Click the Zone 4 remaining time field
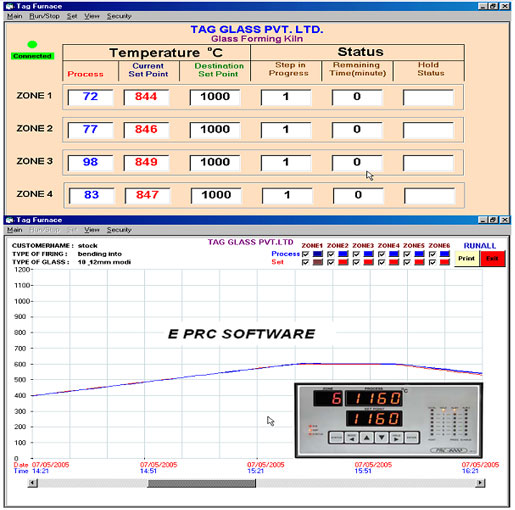Screen dimensions: 515x510 [358, 196]
